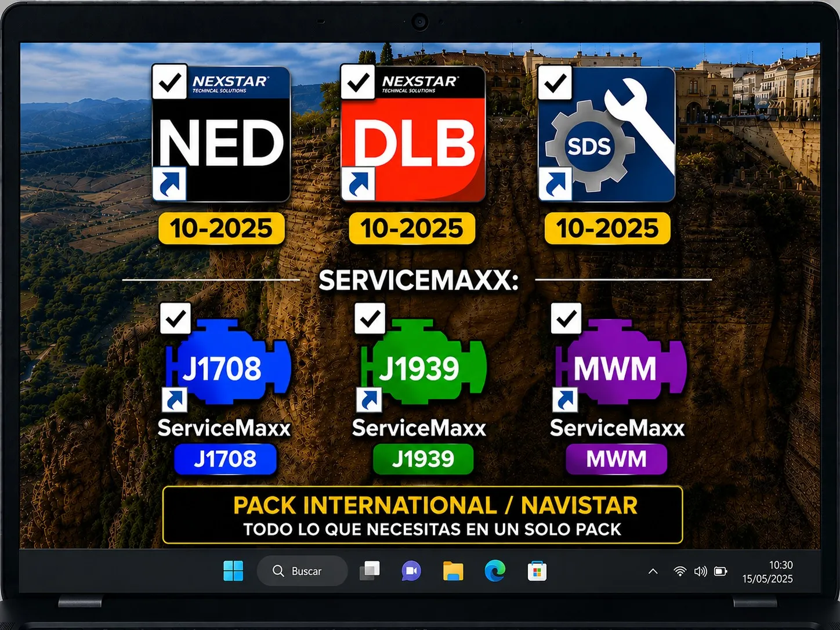Toggle the checkbox on the SDS icon

tap(555, 82)
